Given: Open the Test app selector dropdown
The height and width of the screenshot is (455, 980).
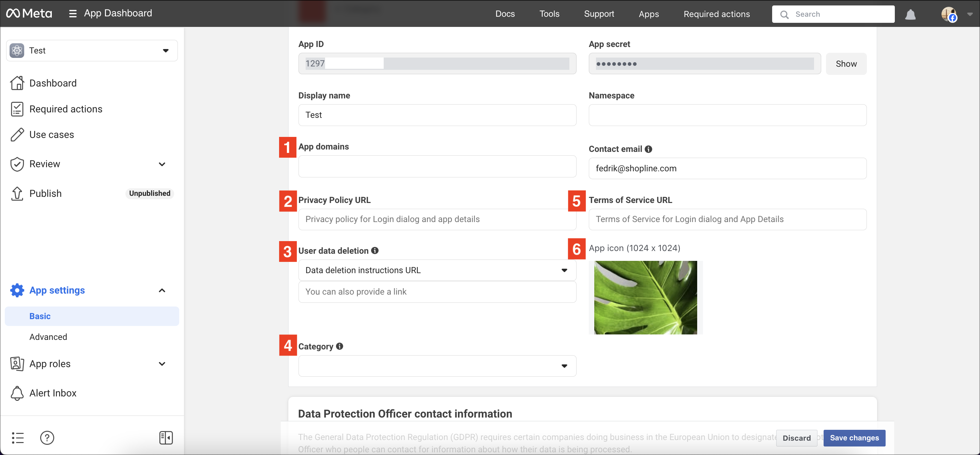Looking at the screenshot, I should click(92, 50).
